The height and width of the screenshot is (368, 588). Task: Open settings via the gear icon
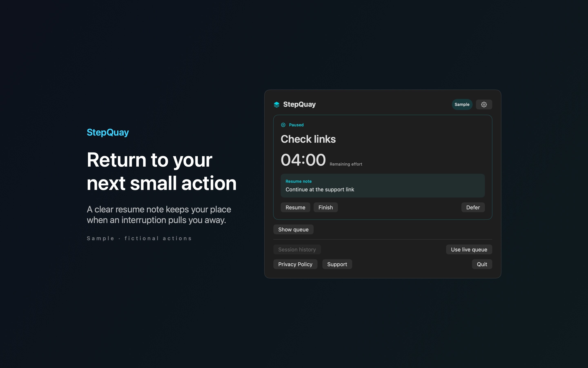pyautogui.click(x=484, y=104)
